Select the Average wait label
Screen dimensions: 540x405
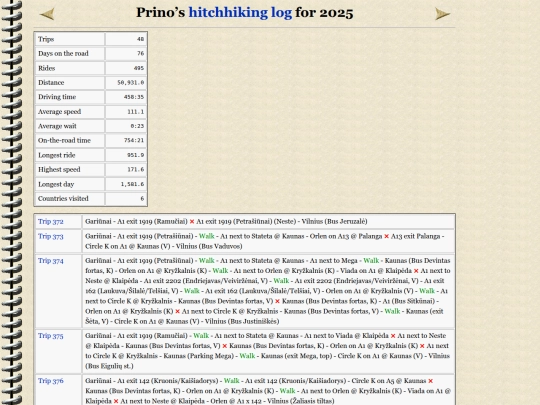tap(57, 126)
